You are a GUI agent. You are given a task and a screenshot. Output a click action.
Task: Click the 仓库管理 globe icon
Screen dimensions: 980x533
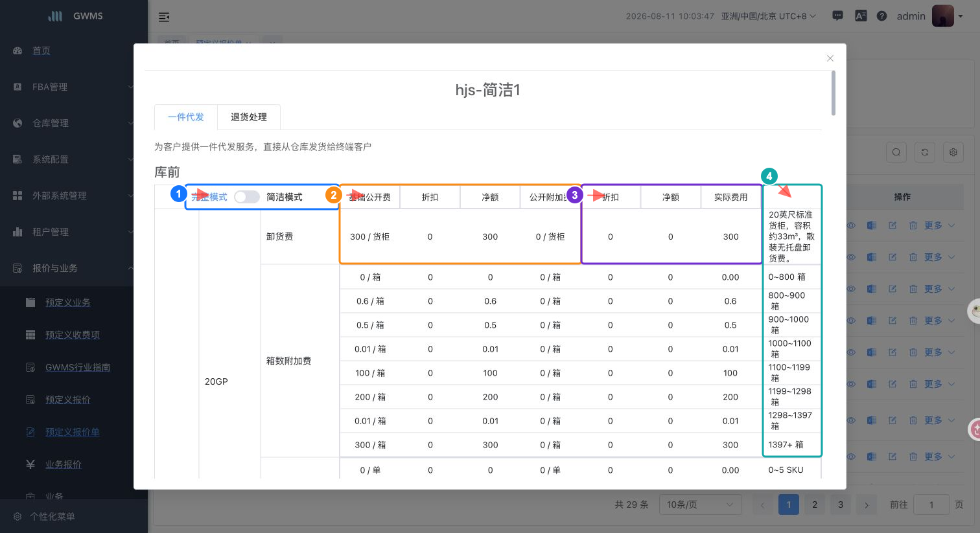[17, 123]
